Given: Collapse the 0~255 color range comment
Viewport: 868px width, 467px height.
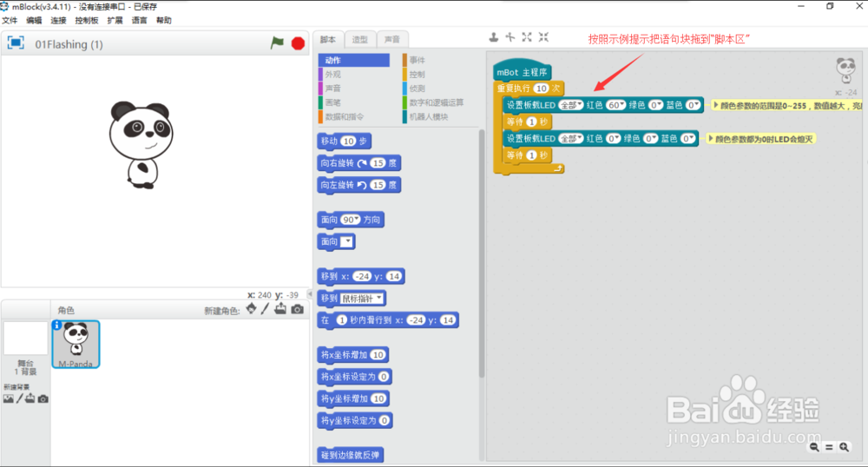Looking at the screenshot, I should tap(715, 104).
